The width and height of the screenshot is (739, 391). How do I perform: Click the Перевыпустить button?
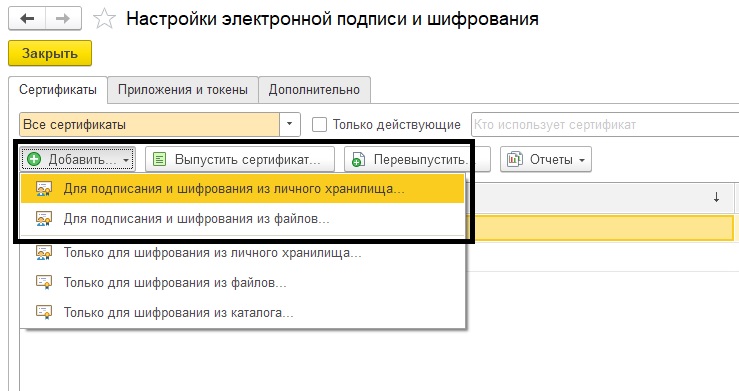pyautogui.click(x=417, y=159)
